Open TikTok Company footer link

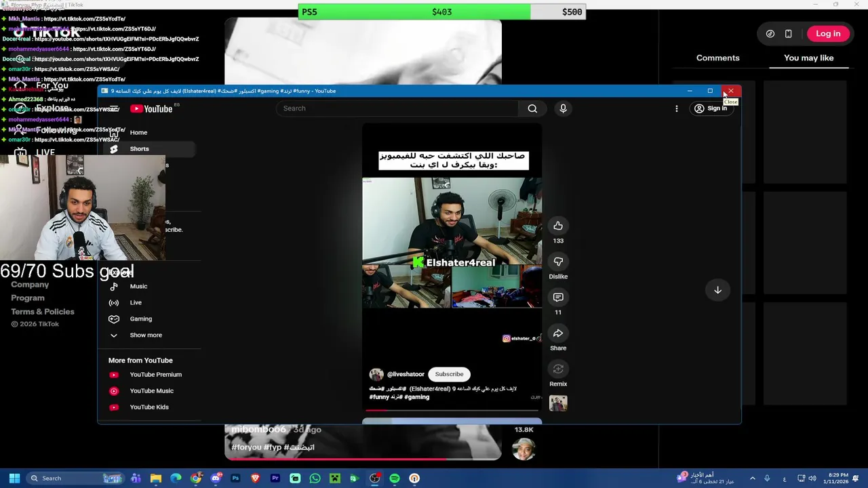(30, 285)
